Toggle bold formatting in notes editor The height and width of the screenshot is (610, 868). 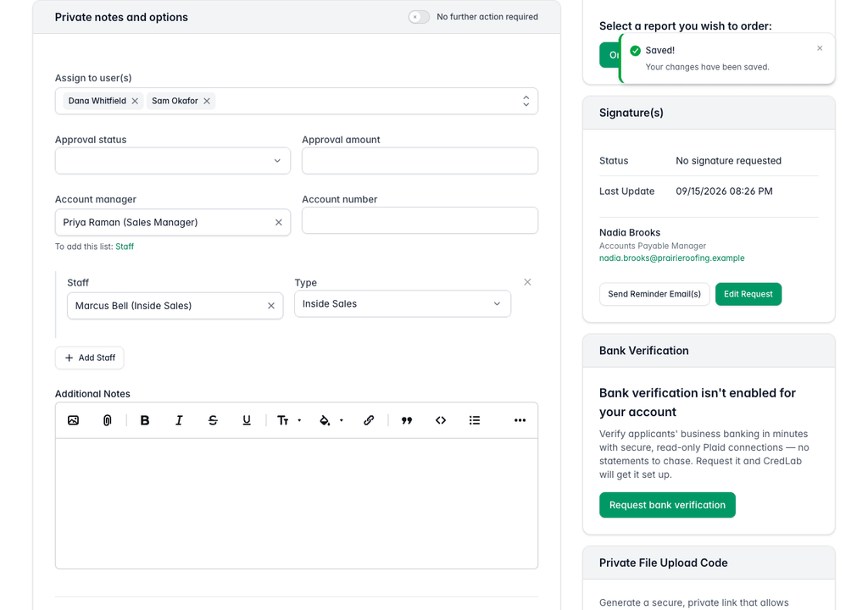click(144, 420)
